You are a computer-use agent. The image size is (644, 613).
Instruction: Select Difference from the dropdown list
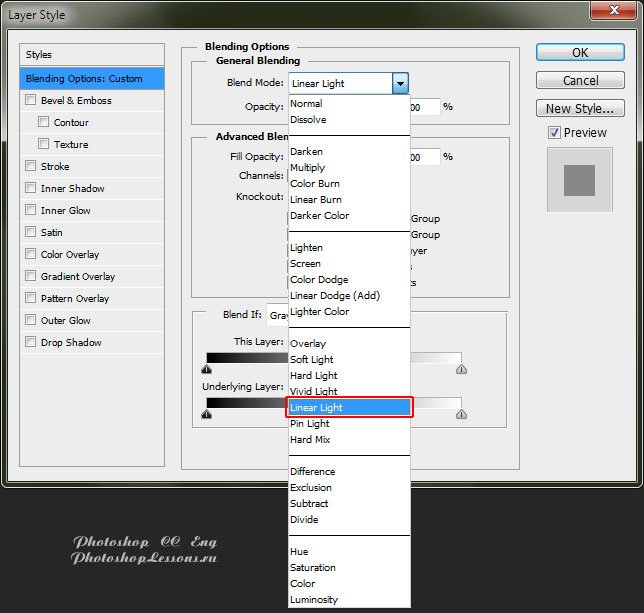[313, 472]
